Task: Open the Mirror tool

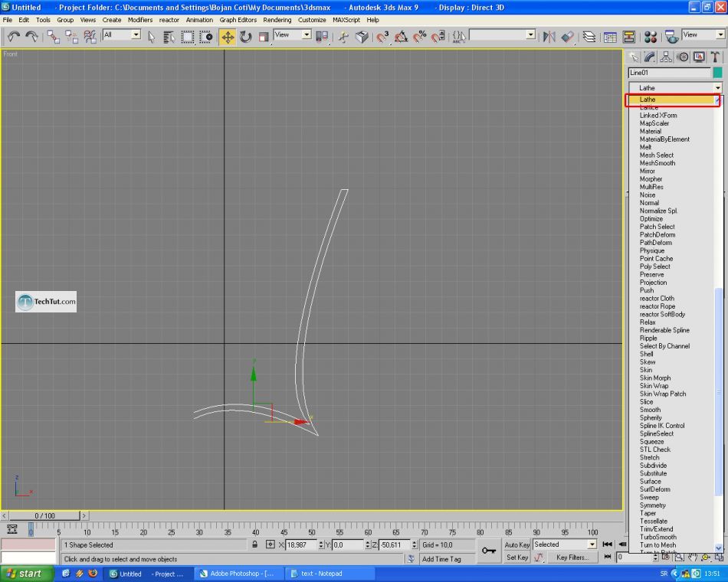Action: point(549,36)
